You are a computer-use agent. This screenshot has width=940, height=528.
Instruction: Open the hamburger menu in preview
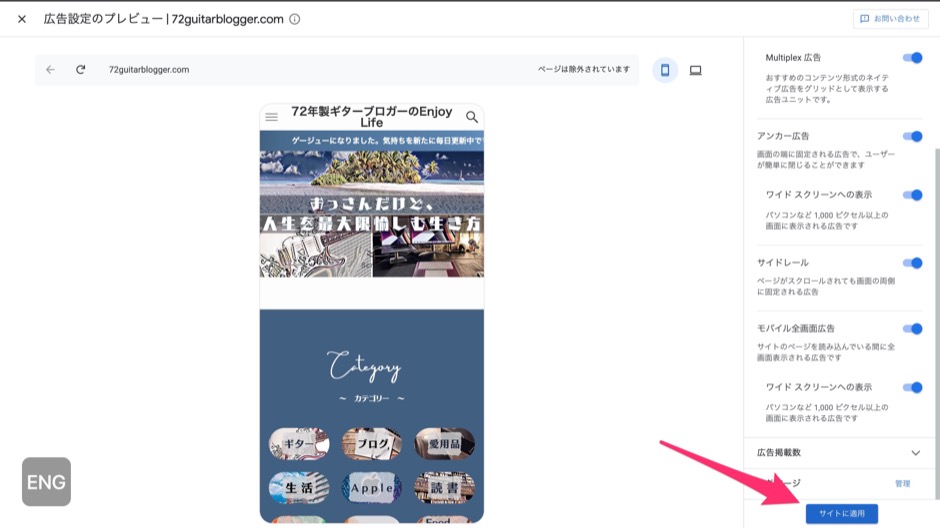271,117
